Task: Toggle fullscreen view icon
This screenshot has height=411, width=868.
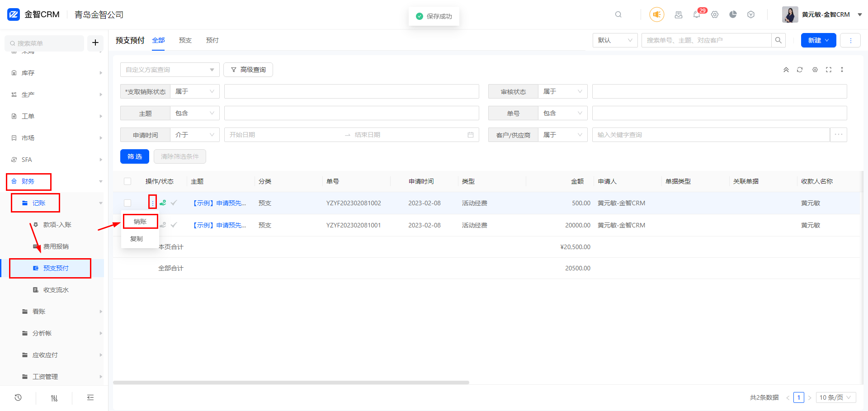Action: point(829,70)
